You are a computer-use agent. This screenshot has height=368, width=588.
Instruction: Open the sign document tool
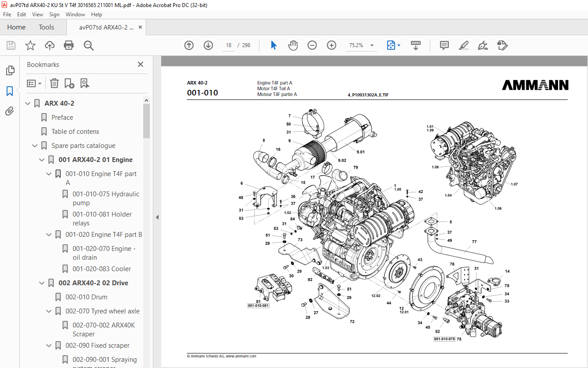[x=483, y=45]
